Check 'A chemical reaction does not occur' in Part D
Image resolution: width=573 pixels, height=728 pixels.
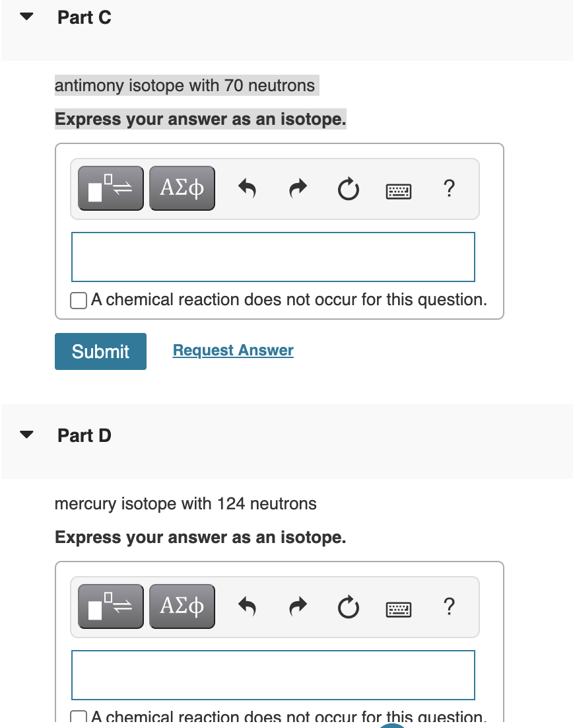(78, 717)
